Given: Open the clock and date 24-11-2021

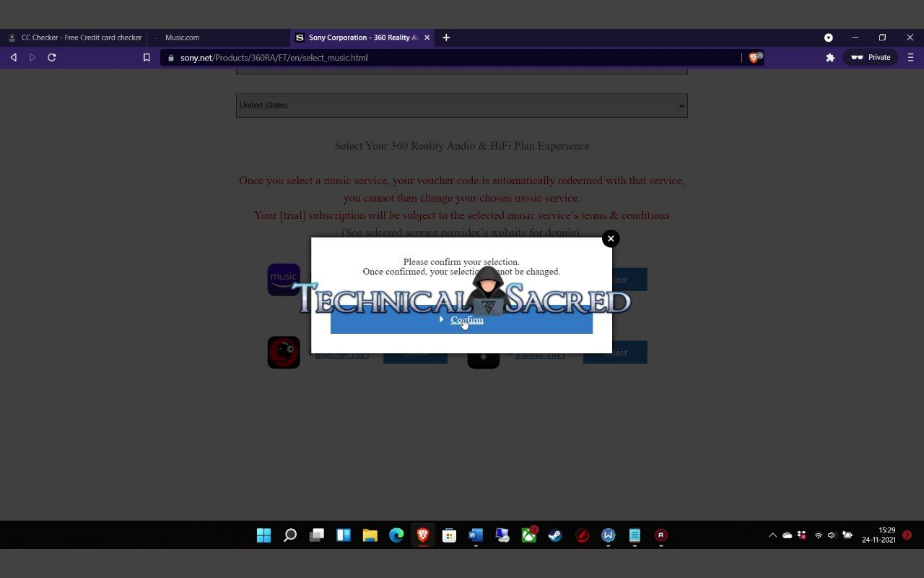Looking at the screenshot, I should [879, 535].
